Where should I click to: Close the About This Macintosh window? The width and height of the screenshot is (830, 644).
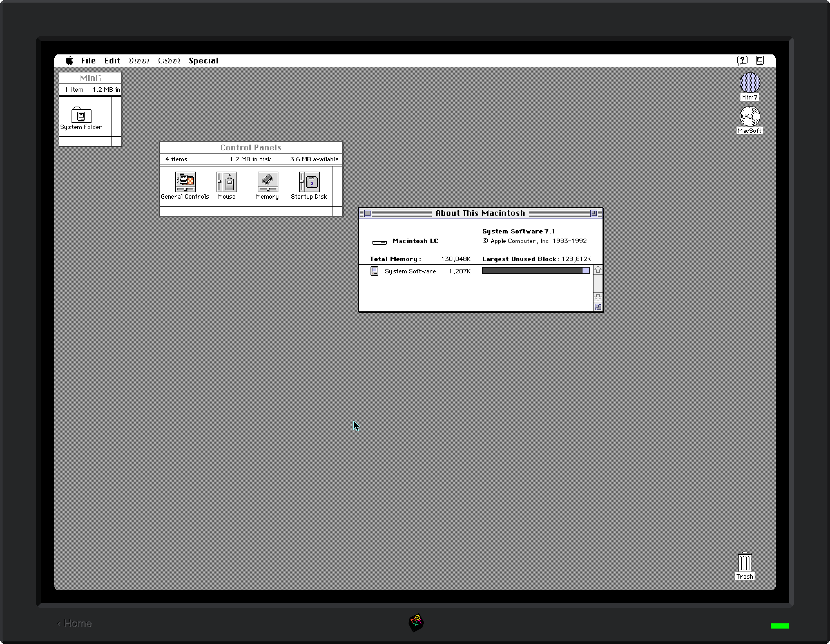368,213
